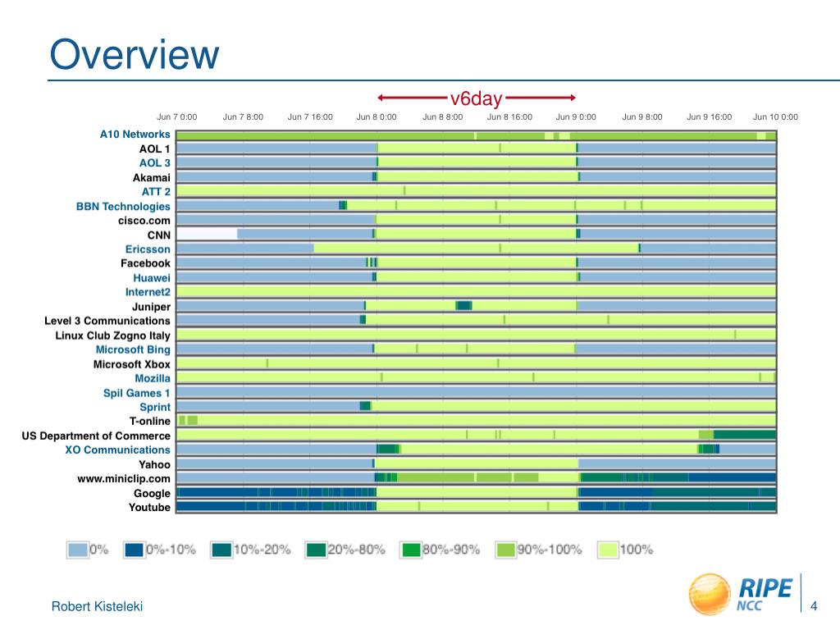Image resolution: width=840 pixels, height=630 pixels.
Task: Select the CNN row label
Action: [159, 235]
